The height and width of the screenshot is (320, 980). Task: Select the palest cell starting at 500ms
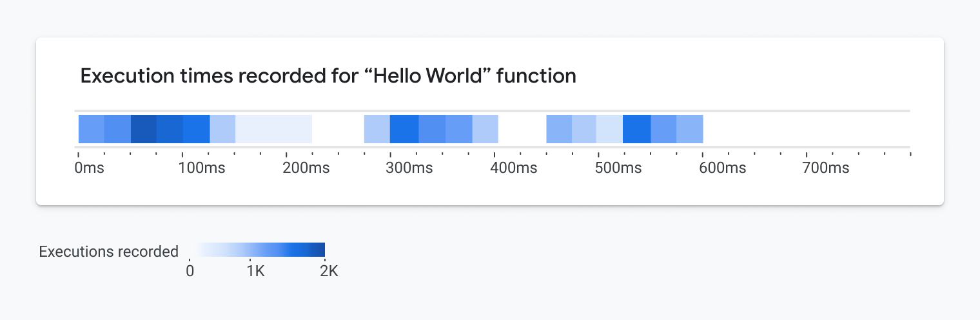(610, 128)
